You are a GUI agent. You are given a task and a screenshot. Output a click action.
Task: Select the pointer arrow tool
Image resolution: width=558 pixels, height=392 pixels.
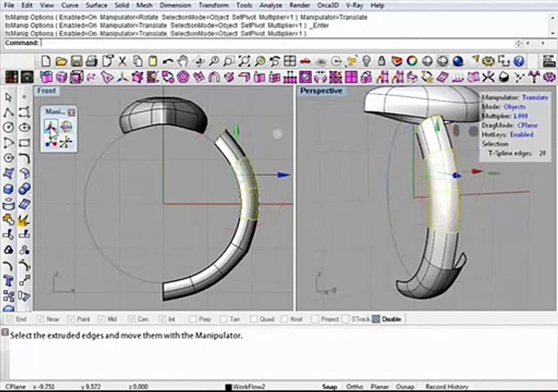click(x=9, y=97)
